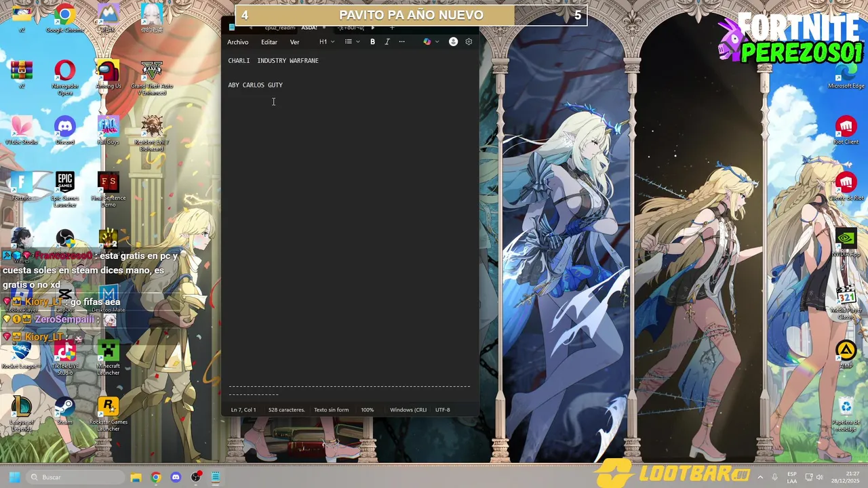Open the Microsoft Edge desktop shortcut

tap(846, 75)
